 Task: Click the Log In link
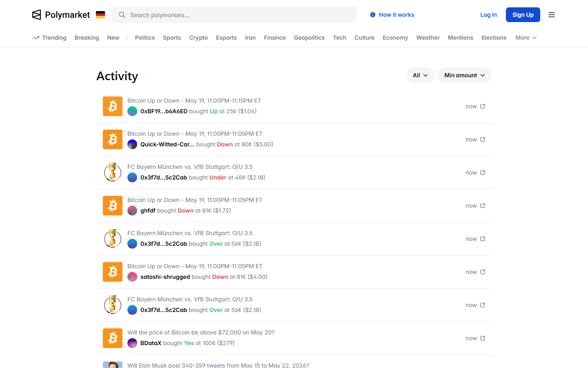488,15
